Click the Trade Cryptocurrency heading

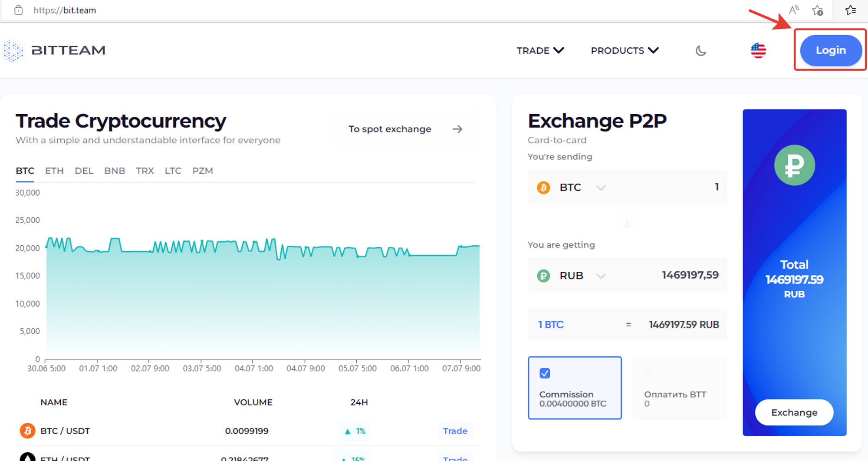[121, 121]
